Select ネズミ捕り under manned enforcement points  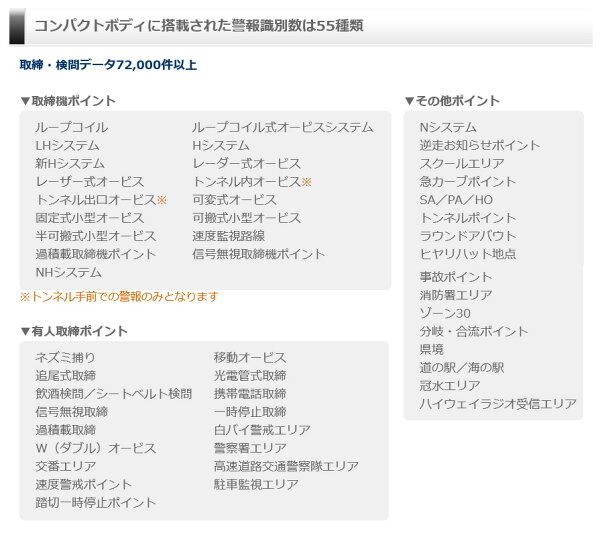point(66,358)
